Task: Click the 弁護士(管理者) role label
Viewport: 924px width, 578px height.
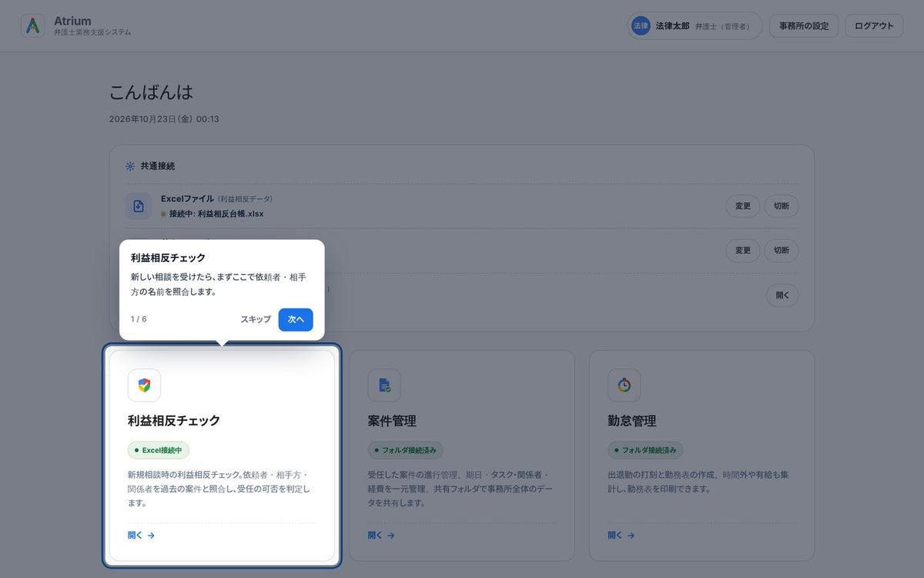Action: [722, 26]
